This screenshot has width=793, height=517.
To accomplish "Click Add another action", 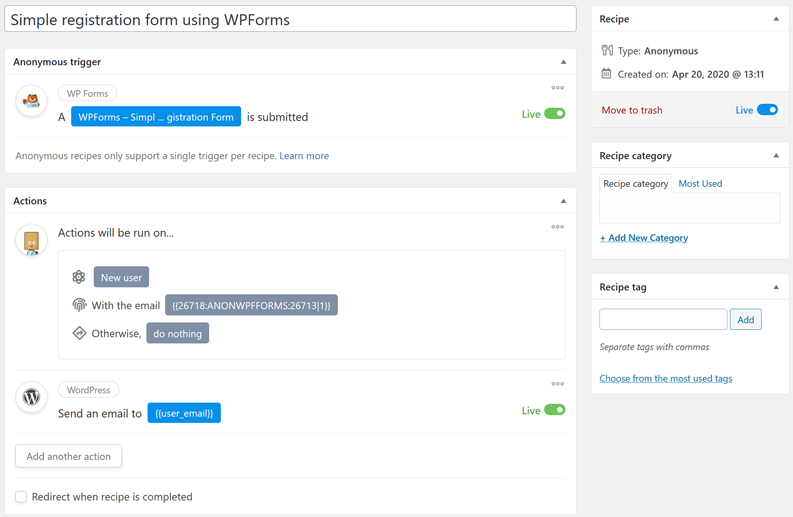I will pyautogui.click(x=68, y=456).
